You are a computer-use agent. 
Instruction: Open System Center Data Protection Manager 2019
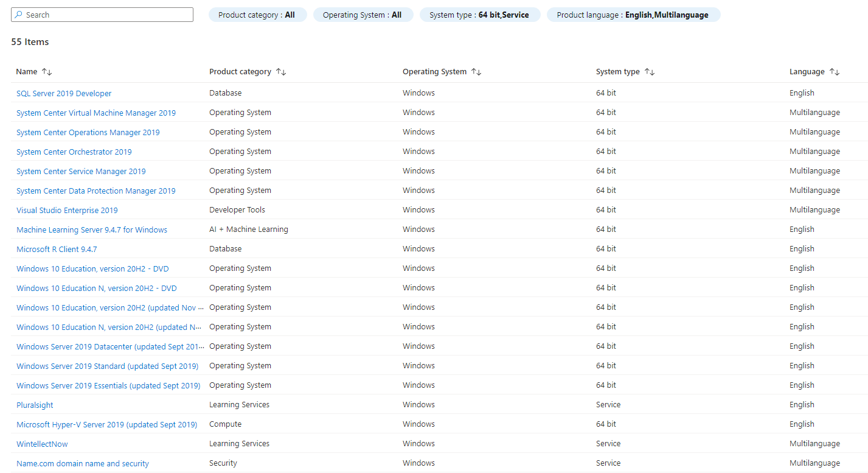click(96, 191)
